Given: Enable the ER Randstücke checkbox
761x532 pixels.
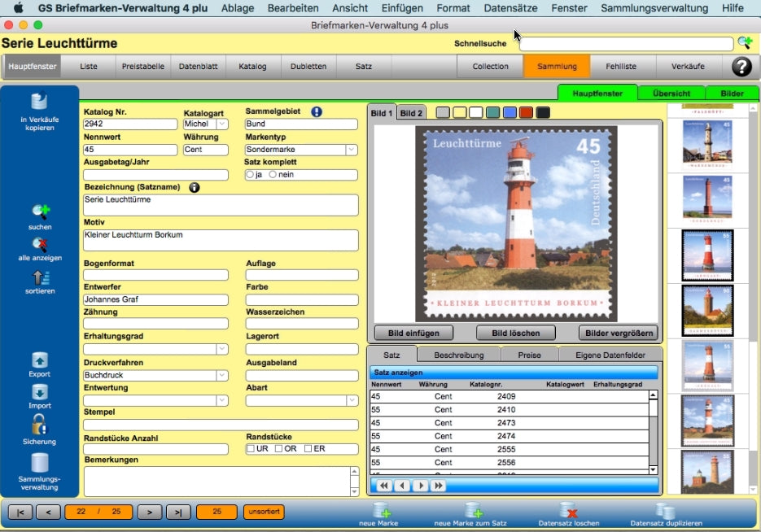Looking at the screenshot, I should pyautogui.click(x=308, y=449).
